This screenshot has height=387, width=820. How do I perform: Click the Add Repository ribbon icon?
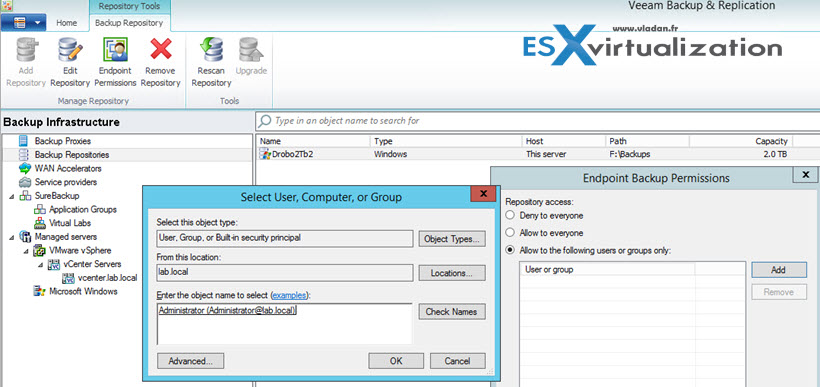tap(25, 51)
